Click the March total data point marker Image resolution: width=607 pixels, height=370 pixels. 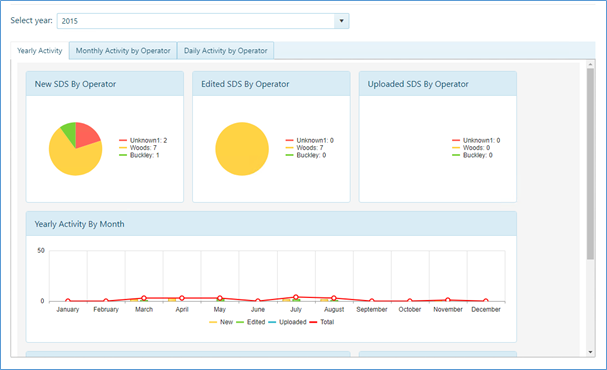point(144,298)
